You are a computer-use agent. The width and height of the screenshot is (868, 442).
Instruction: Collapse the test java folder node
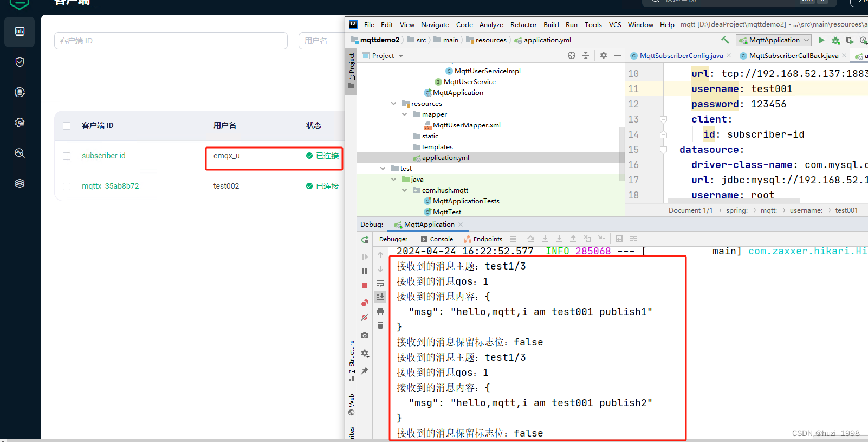coord(394,179)
